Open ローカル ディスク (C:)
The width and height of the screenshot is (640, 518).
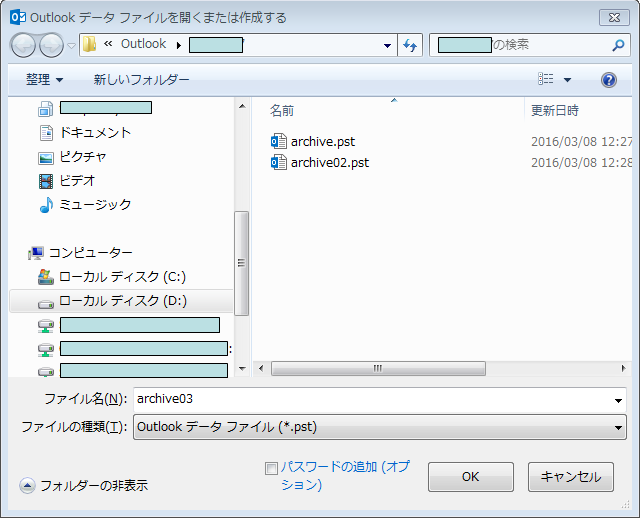pyautogui.click(x=122, y=277)
